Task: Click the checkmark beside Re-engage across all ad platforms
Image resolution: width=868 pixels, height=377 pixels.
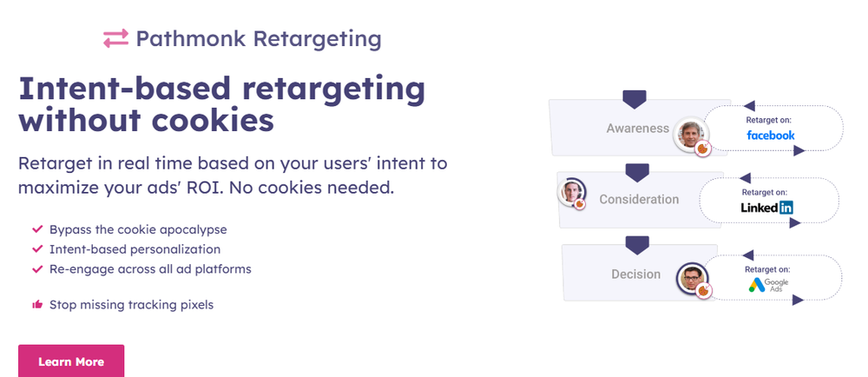Action: tap(37, 269)
